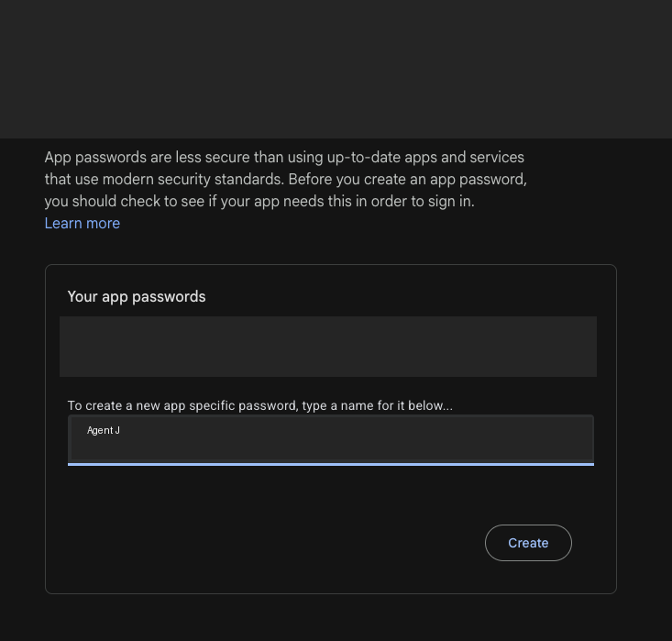Click the words 'App passwords' starting the description
672x641 pixels.
tap(95, 158)
